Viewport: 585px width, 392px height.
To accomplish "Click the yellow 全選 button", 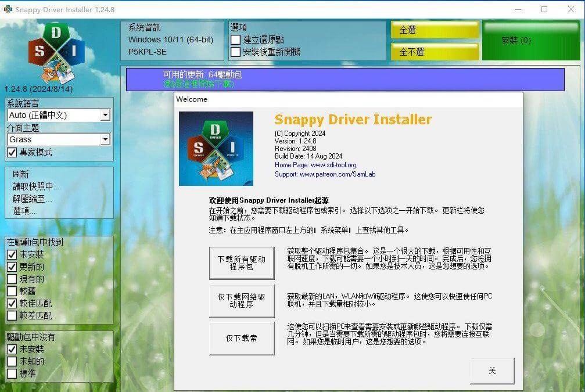I will 435,30.
